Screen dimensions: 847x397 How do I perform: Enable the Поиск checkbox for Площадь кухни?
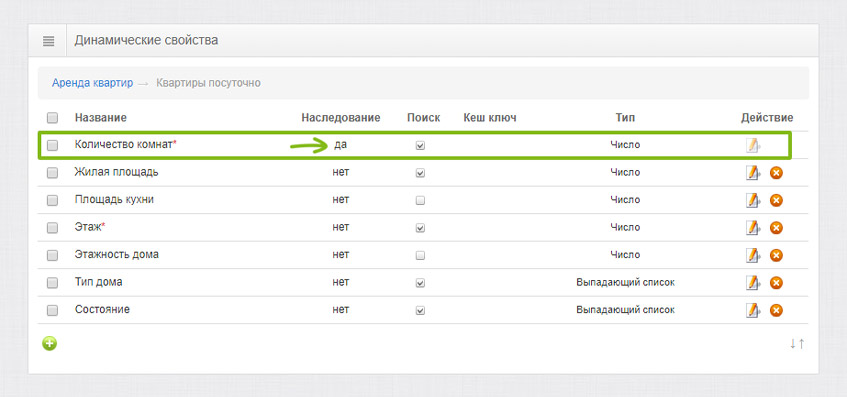pyautogui.click(x=420, y=200)
